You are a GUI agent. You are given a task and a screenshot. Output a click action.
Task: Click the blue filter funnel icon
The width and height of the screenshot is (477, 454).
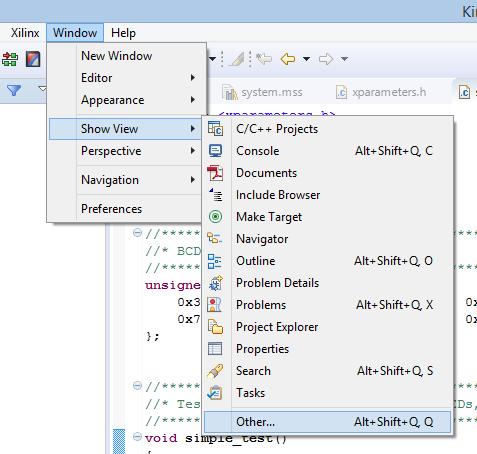[14, 90]
